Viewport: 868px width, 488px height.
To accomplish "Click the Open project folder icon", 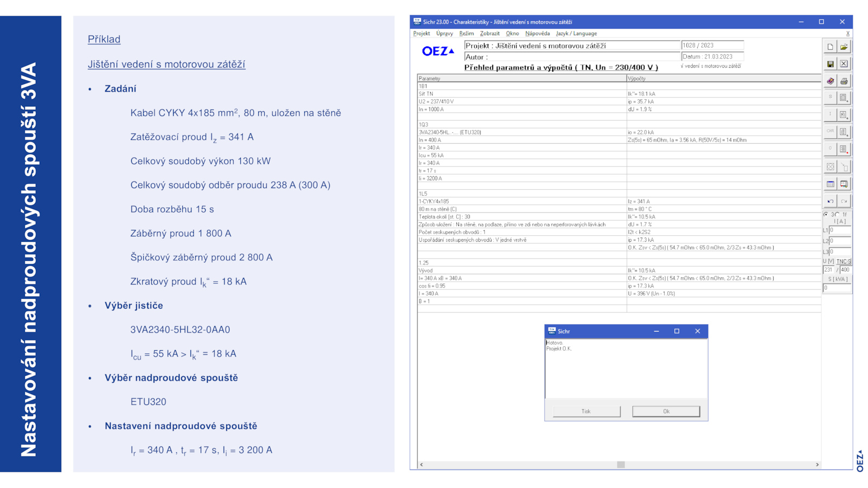I will coord(844,47).
